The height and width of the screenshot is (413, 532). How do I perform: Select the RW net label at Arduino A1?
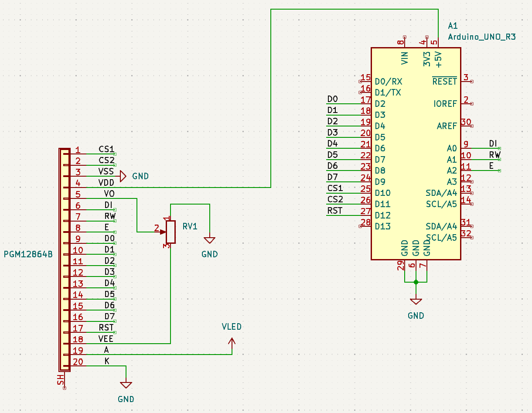tap(494, 155)
